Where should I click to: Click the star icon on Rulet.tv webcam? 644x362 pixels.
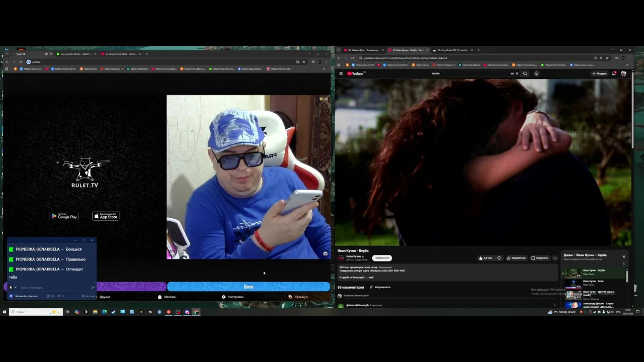coord(321,99)
